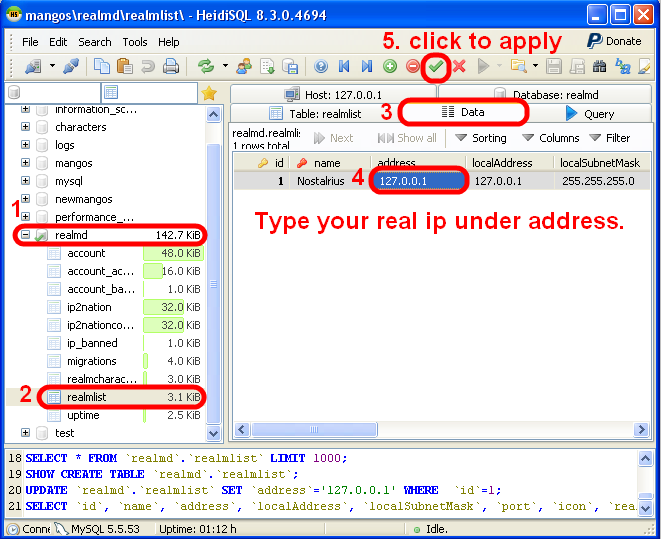This screenshot has height=539, width=661.
Task: Open the Columns dropdown
Action: click(x=550, y=138)
